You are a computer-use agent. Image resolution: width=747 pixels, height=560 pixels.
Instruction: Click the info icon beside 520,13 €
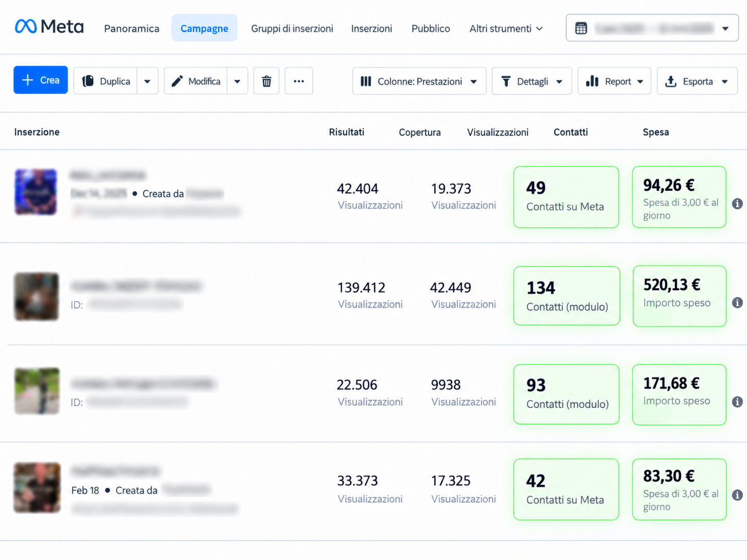[738, 303]
